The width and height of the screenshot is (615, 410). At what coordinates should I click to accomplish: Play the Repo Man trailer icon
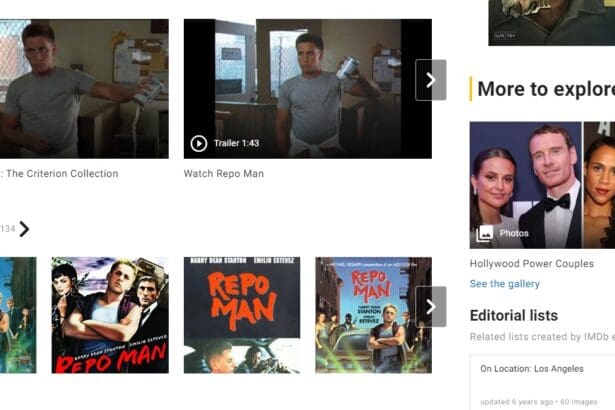click(x=199, y=143)
